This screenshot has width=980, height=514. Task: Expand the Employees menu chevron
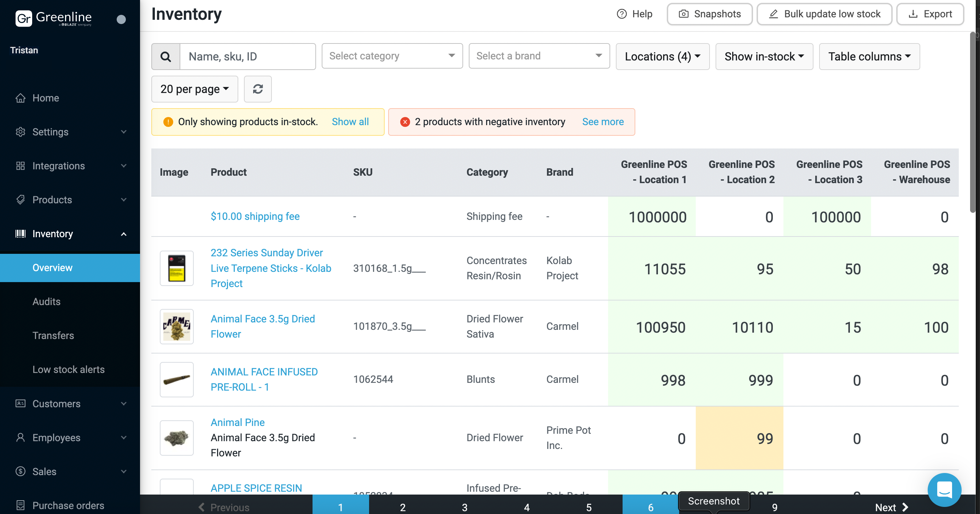(124, 437)
